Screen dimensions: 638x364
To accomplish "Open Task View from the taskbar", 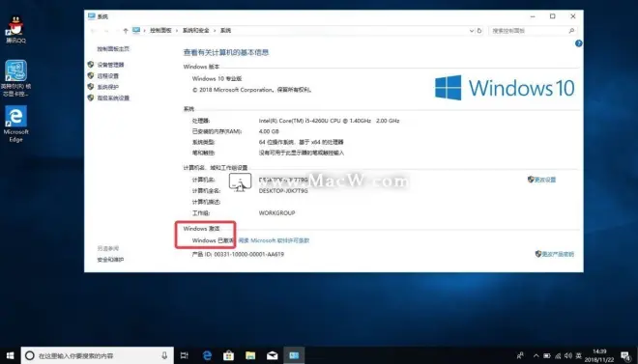I will coord(185,355).
